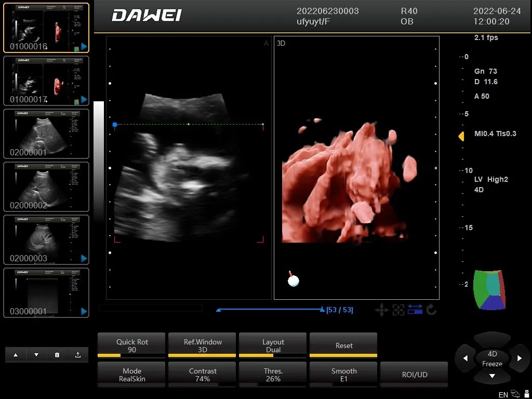Adjust the Contrast 74% control
532x399 pixels.
coord(202,375)
